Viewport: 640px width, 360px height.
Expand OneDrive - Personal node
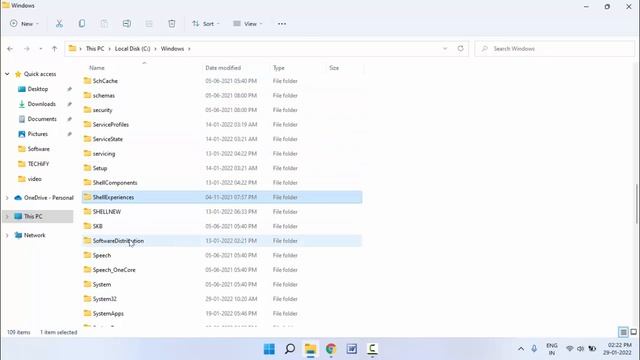tap(7, 198)
